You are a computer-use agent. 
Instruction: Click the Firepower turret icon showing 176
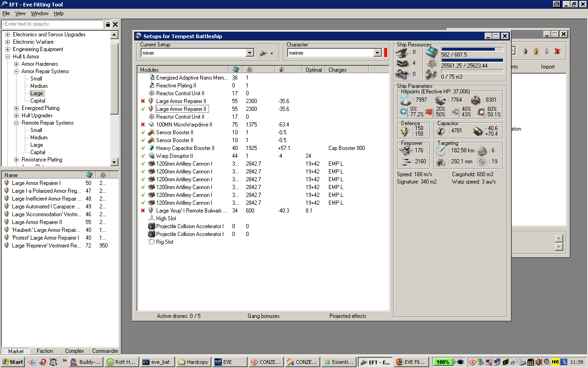point(405,150)
